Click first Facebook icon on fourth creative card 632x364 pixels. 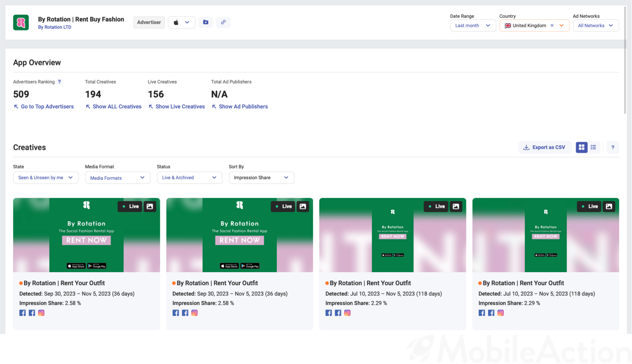[x=482, y=313]
